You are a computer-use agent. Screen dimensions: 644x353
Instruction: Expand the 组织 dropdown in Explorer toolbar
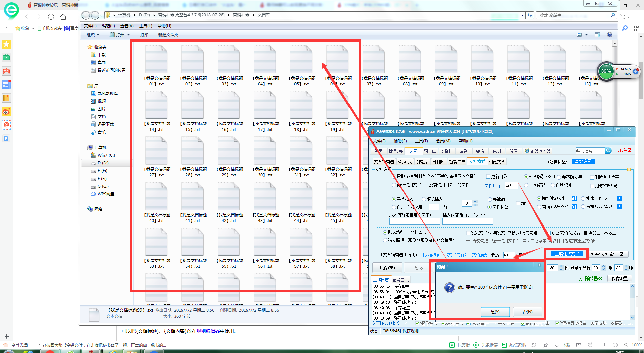[x=93, y=35]
